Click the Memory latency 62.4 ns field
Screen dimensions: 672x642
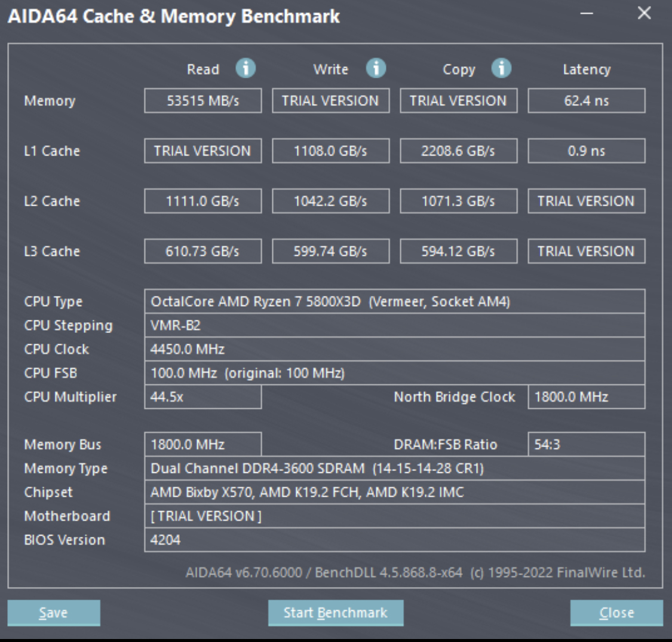[x=587, y=101]
